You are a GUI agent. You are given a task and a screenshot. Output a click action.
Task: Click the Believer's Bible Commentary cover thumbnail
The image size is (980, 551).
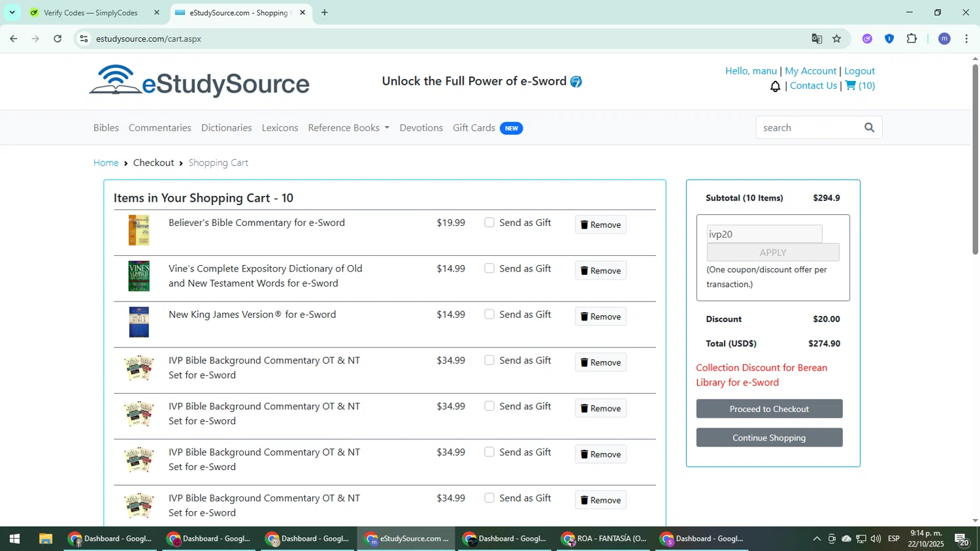pos(139,230)
